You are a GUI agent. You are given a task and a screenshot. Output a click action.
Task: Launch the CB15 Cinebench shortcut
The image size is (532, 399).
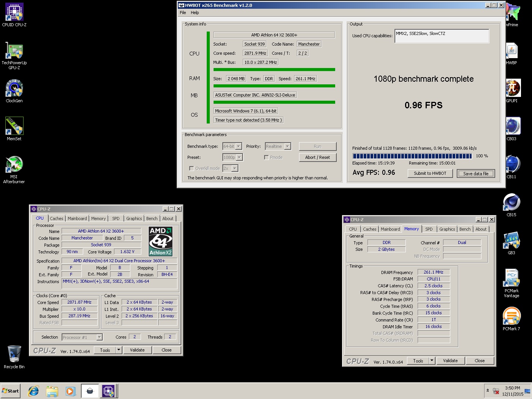tap(511, 205)
